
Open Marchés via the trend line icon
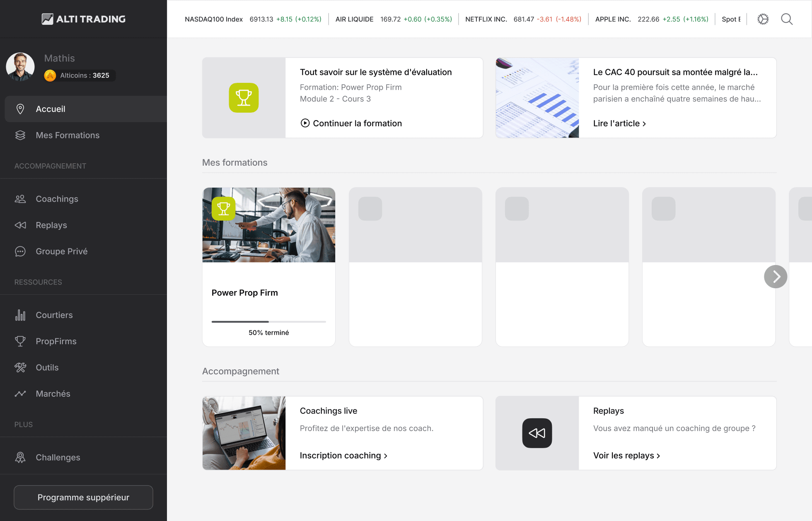pyautogui.click(x=20, y=393)
